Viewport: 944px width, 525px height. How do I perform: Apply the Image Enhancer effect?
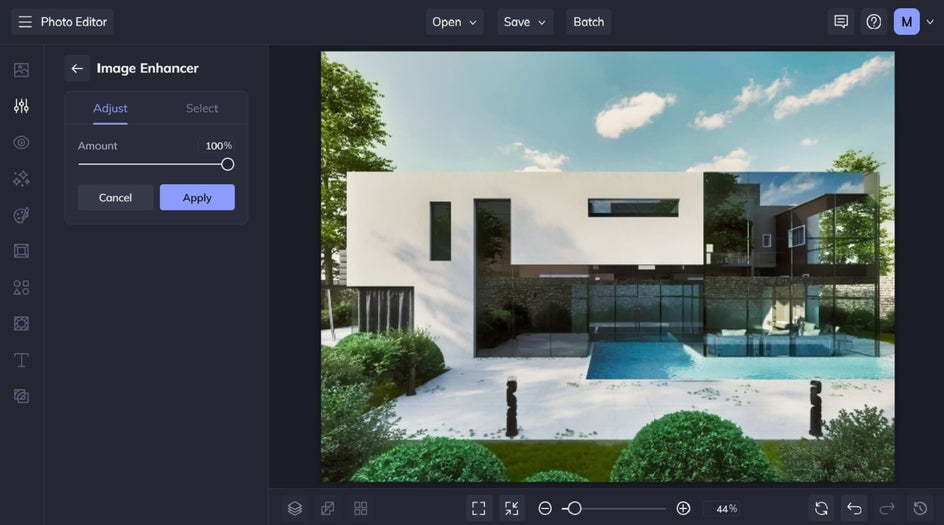[197, 198]
